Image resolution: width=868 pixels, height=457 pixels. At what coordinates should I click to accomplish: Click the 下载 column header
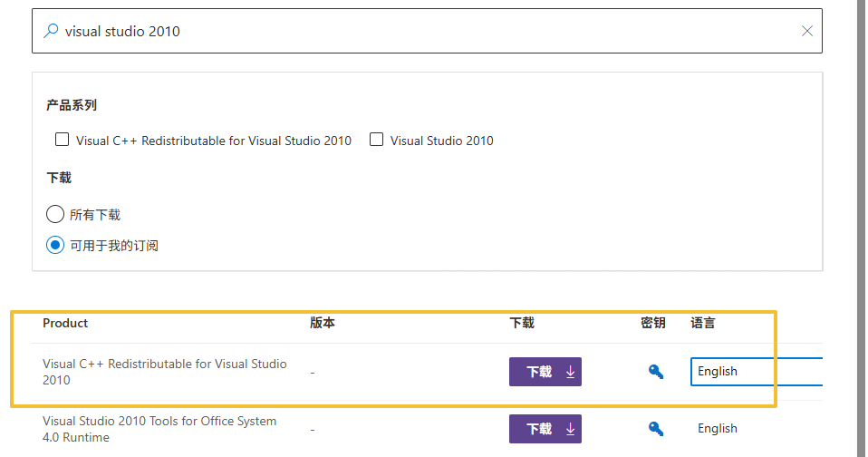(522, 323)
